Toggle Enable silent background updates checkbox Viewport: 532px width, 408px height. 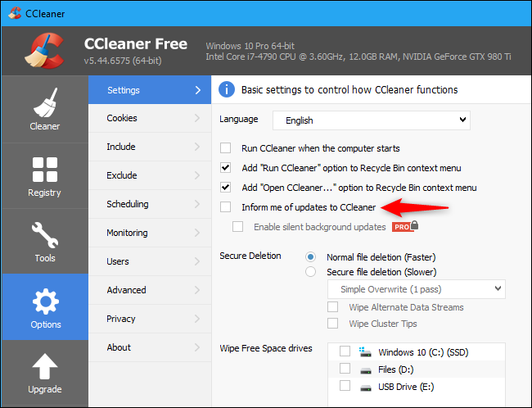pyautogui.click(x=237, y=227)
